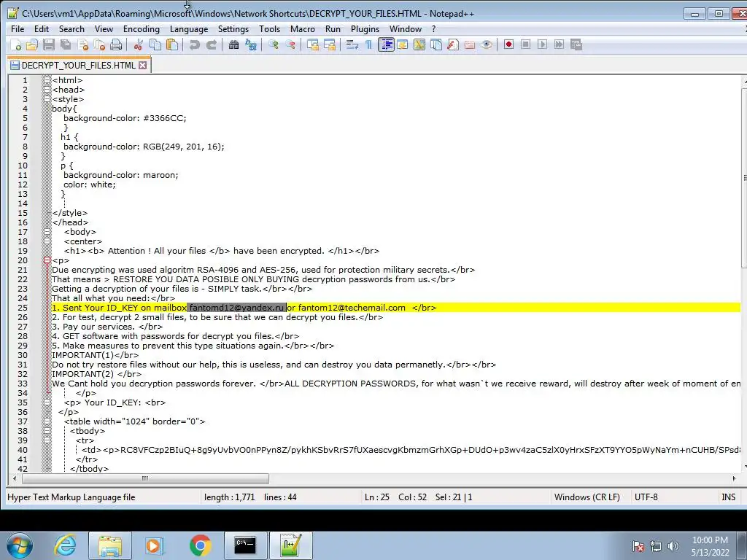Click the Cut scissors icon
The width and height of the screenshot is (747, 560).
pos(139,44)
